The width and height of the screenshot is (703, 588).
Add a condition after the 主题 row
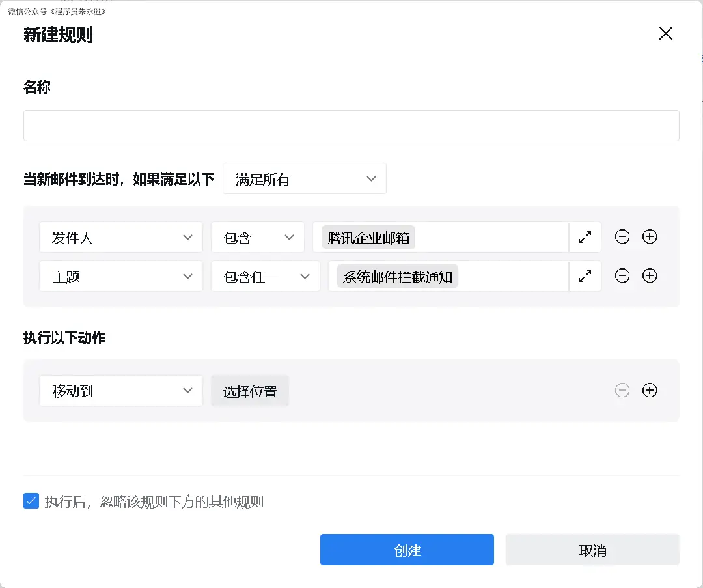[649, 276]
